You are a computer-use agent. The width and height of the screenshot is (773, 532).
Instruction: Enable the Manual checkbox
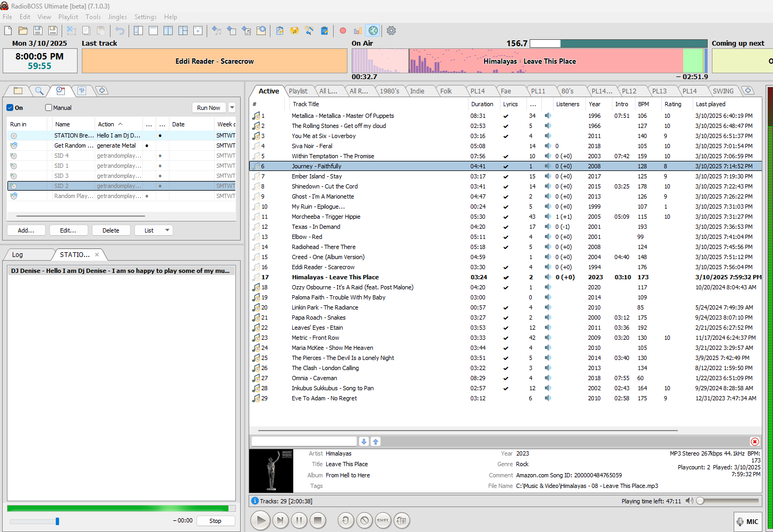pos(49,108)
